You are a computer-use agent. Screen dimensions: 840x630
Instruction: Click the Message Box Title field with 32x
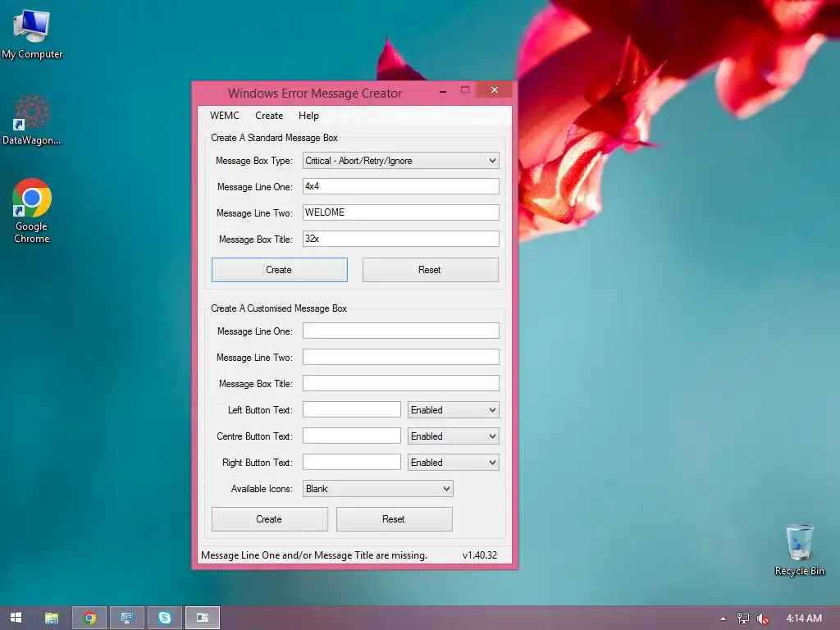(400, 239)
